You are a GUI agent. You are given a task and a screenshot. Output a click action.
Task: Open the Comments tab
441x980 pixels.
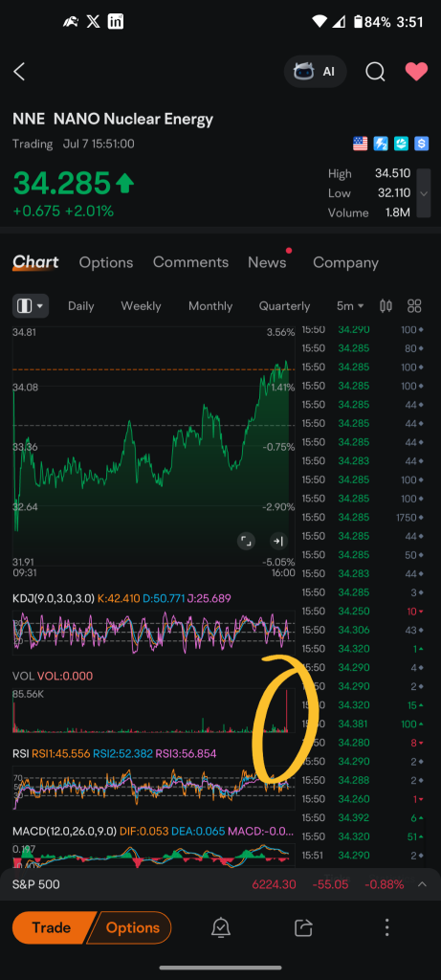point(190,262)
